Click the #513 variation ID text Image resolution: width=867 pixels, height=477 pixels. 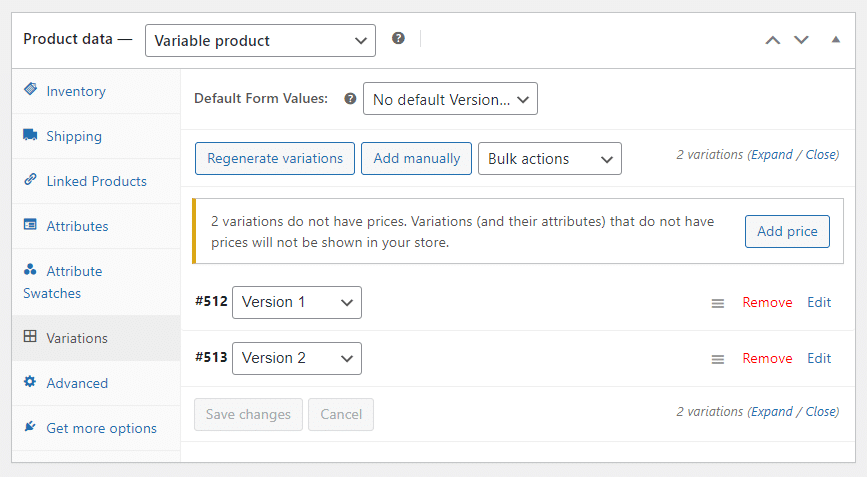pos(211,357)
